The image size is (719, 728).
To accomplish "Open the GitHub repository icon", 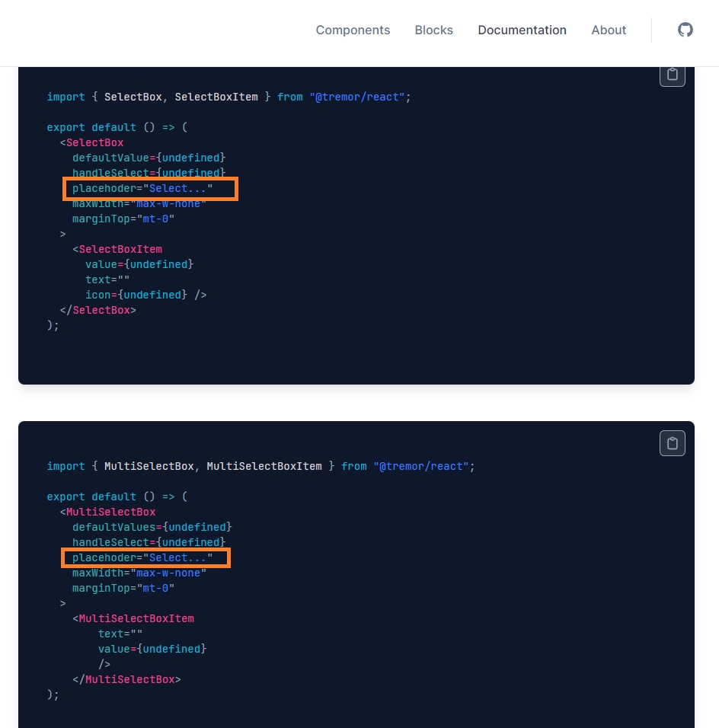I will pos(685,30).
